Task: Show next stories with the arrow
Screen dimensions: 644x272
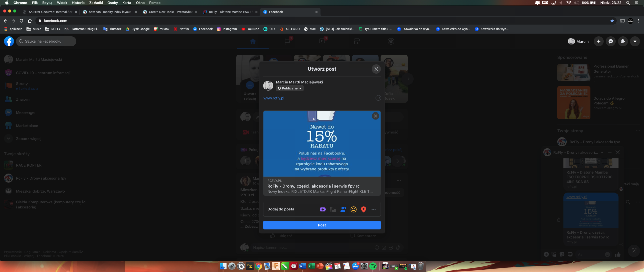Action: [x=408, y=79]
